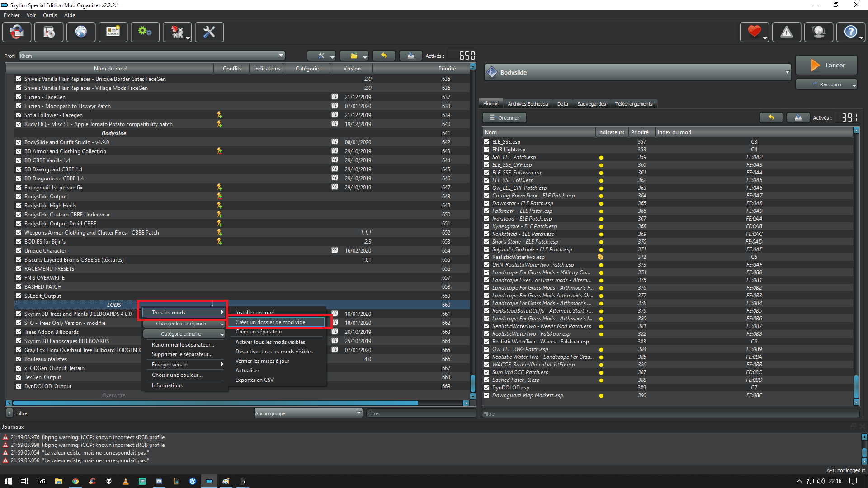
Task: Click the red heart endorse icon
Action: (x=754, y=32)
